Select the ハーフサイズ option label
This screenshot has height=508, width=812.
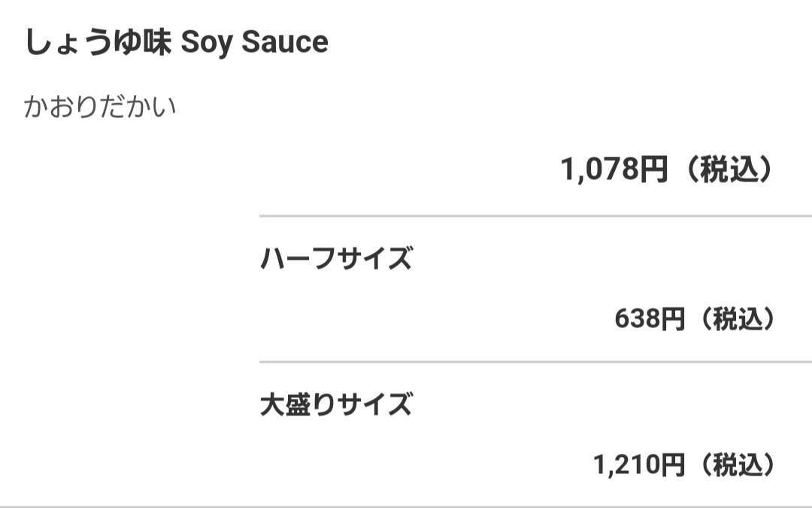pos(336,260)
